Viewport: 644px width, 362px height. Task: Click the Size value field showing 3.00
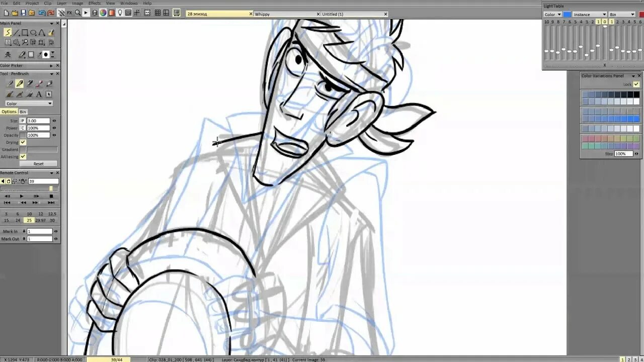[39, 121]
